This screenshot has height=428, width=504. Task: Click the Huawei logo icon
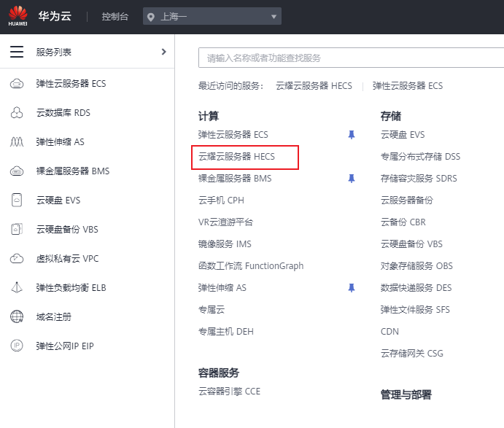pyautogui.click(x=18, y=16)
